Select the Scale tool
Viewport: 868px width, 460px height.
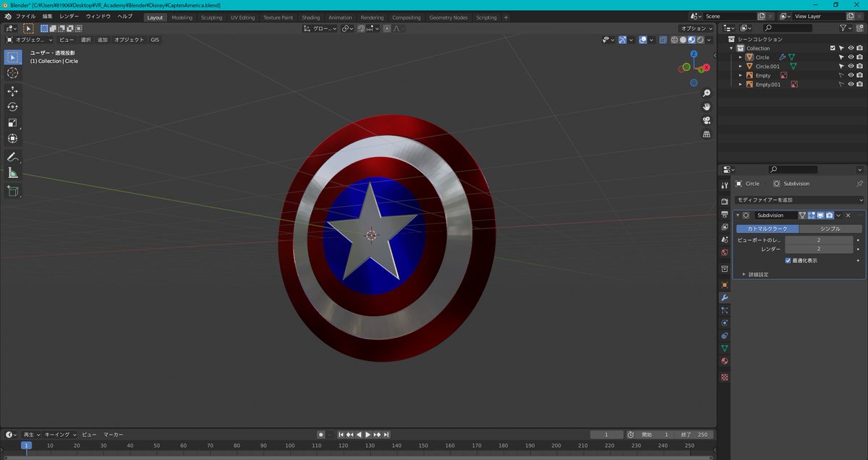(12, 123)
